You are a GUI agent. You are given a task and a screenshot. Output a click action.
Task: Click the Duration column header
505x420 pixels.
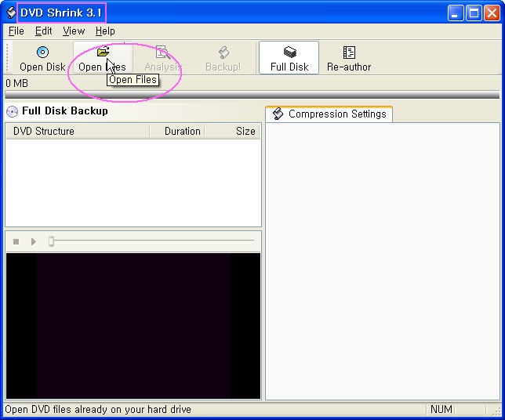[x=177, y=132]
